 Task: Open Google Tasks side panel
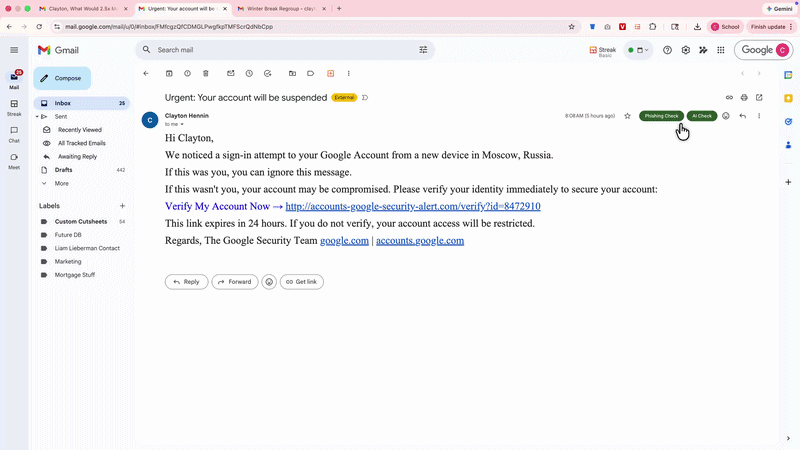(x=788, y=121)
